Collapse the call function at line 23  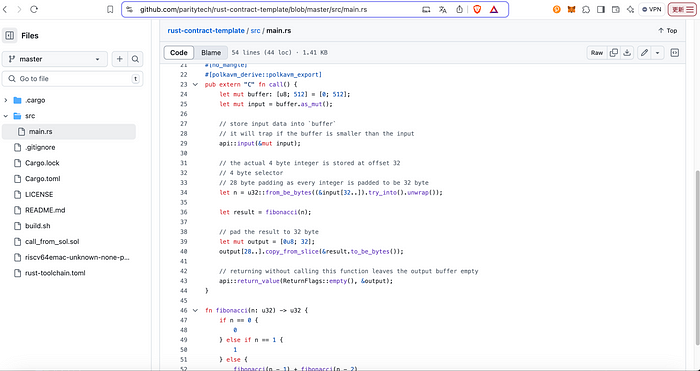click(195, 84)
